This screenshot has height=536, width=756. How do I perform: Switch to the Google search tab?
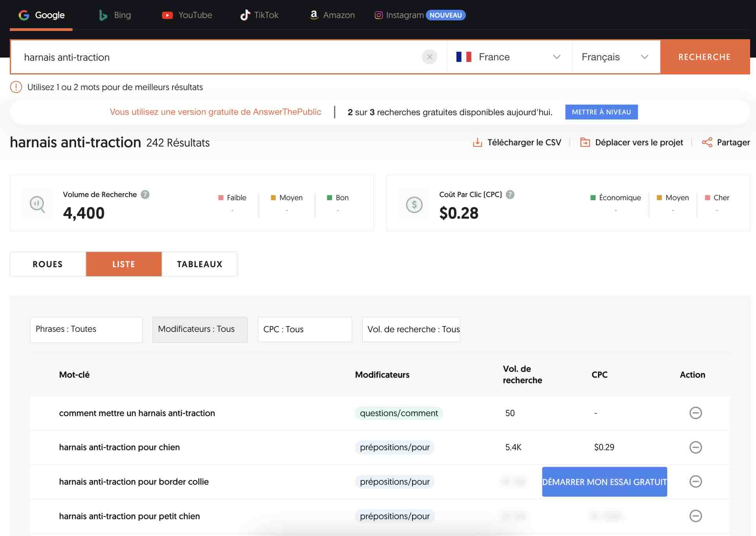(41, 15)
